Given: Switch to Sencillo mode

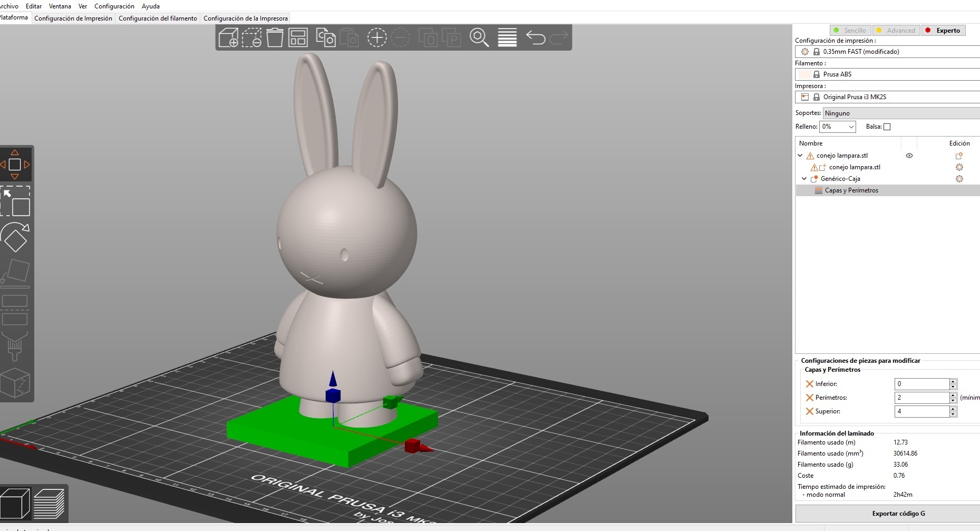Looking at the screenshot, I should click(x=850, y=30).
